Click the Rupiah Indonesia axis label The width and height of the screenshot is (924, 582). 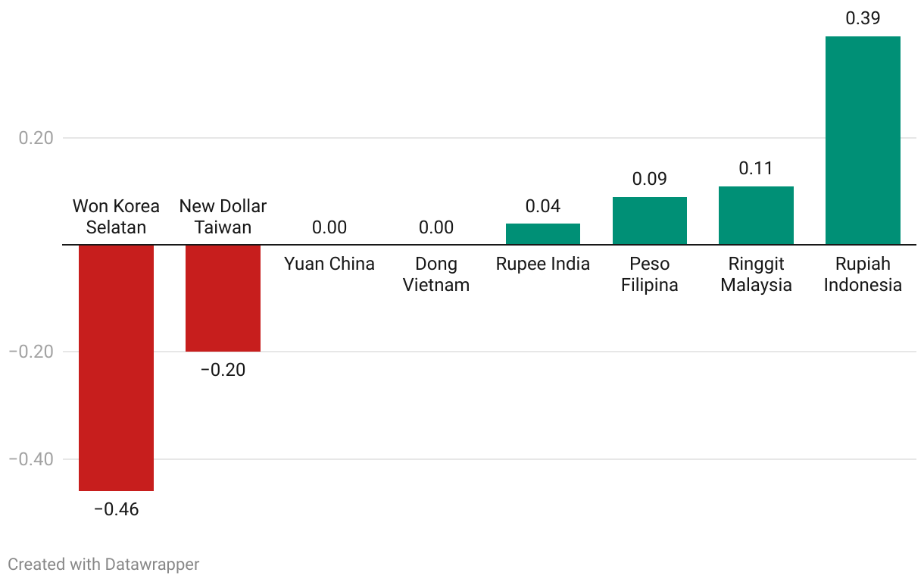tap(863, 274)
